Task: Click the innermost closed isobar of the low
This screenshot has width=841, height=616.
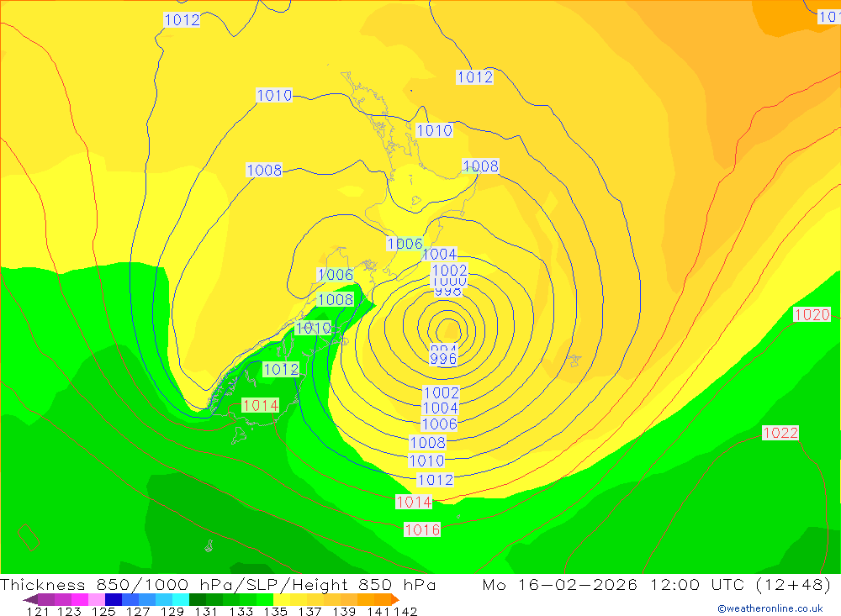Action: [x=448, y=331]
